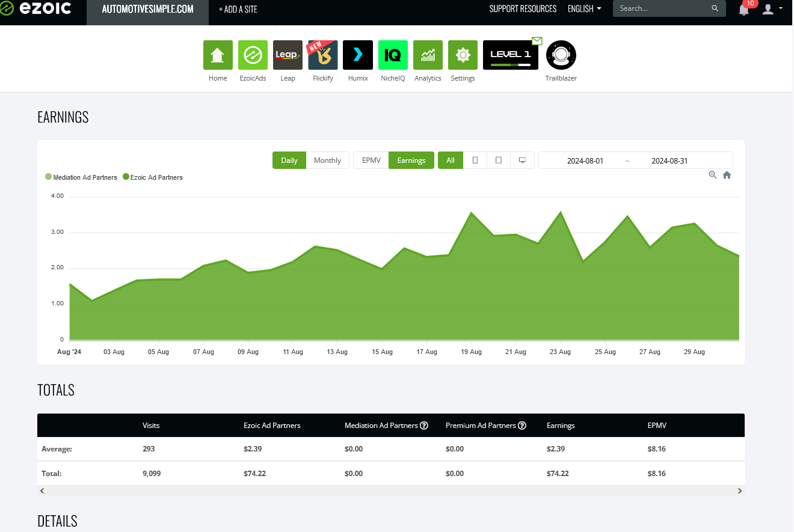Screen dimensions: 794x532
Task: Show Earnings in the chart
Action: (x=411, y=161)
